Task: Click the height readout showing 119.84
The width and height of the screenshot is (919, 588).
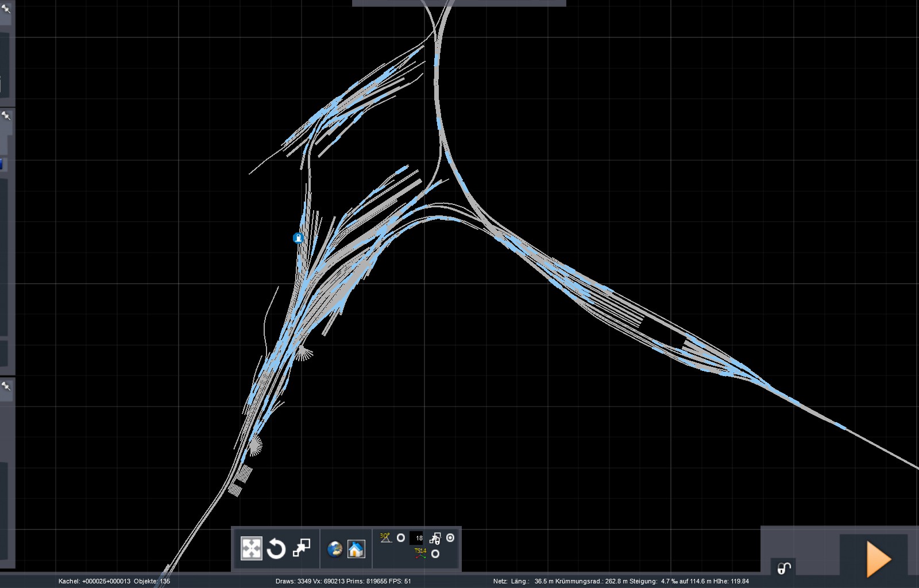Action: 732,581
